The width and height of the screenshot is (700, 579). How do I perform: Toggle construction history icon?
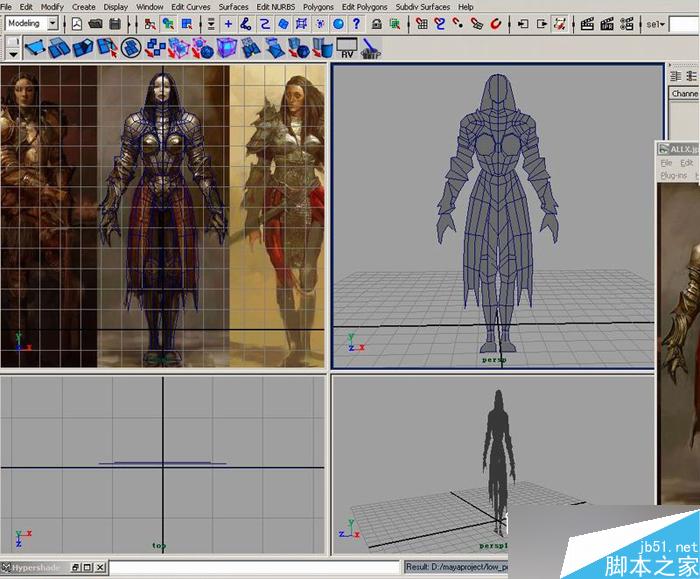click(x=560, y=24)
